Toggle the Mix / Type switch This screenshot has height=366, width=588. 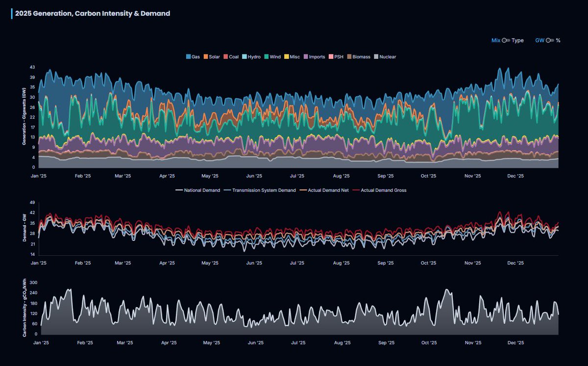506,40
